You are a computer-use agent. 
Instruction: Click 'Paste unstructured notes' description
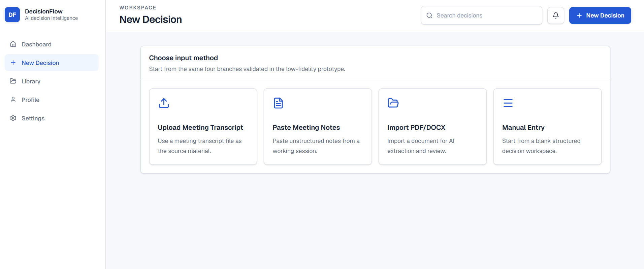[x=316, y=146]
